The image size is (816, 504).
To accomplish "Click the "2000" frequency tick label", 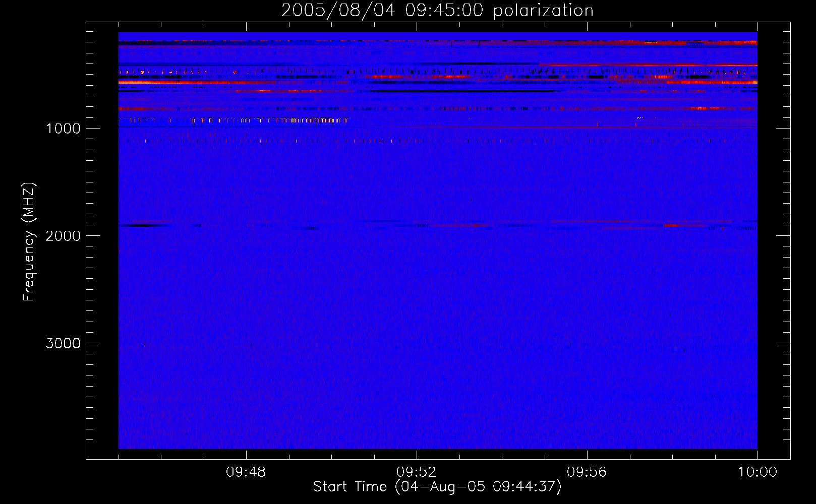I will tap(63, 236).
